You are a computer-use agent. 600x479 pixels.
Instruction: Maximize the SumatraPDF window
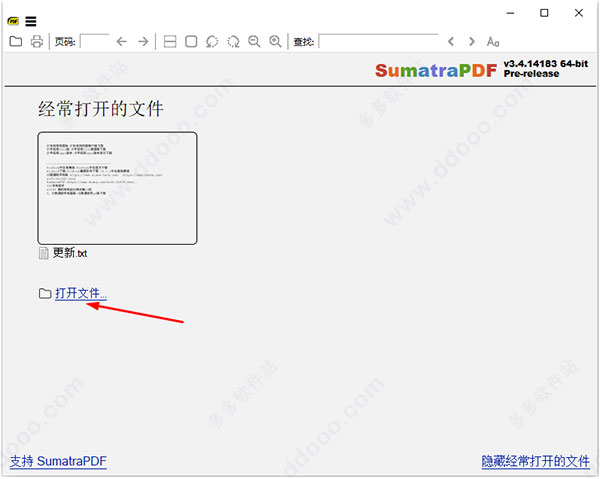(x=544, y=13)
